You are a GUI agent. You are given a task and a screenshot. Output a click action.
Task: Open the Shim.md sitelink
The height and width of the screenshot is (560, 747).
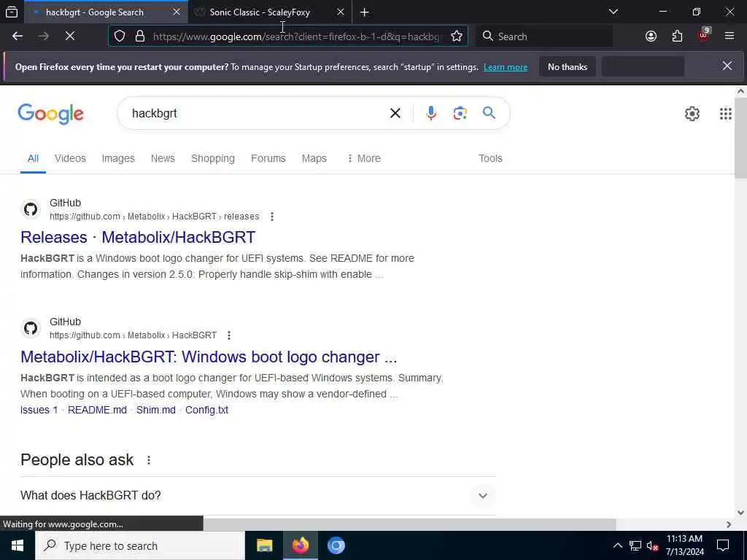(156, 410)
